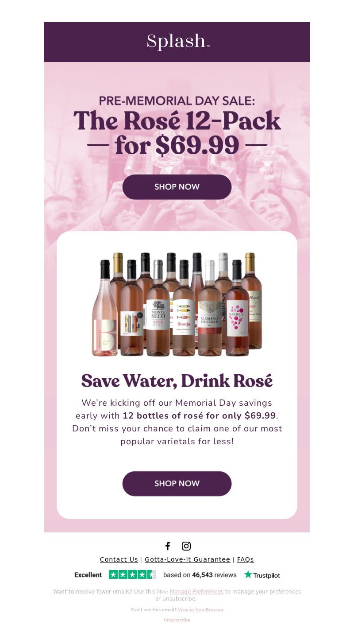Click the green Trustpilot rating stars
354x644 pixels.
click(132, 574)
